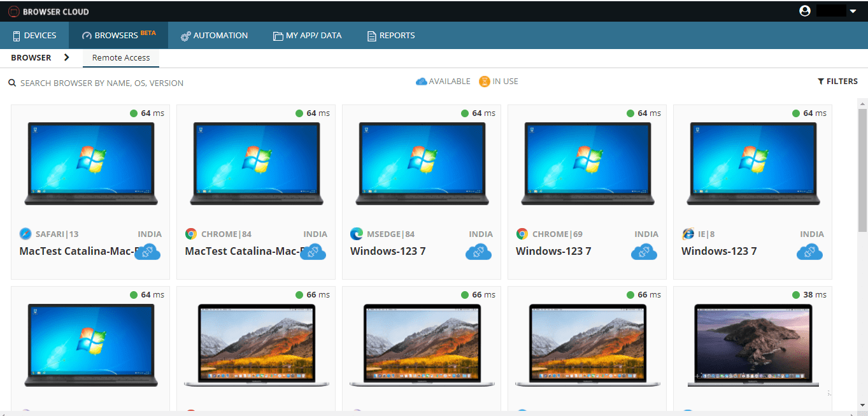Viewport: 868px width, 416px height.
Task: Click the scrollbar up arrow
Action: (x=863, y=103)
